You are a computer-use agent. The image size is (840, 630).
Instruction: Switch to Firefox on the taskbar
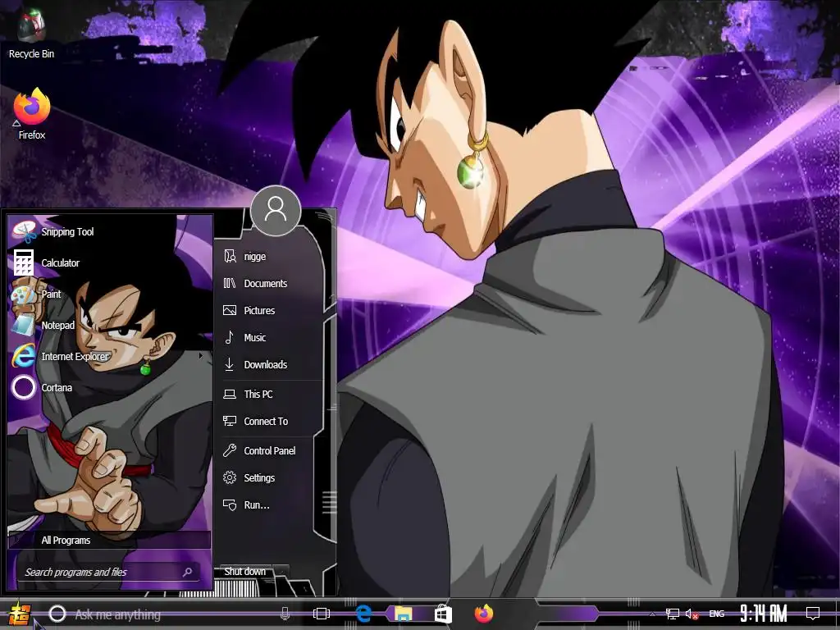coord(484,614)
